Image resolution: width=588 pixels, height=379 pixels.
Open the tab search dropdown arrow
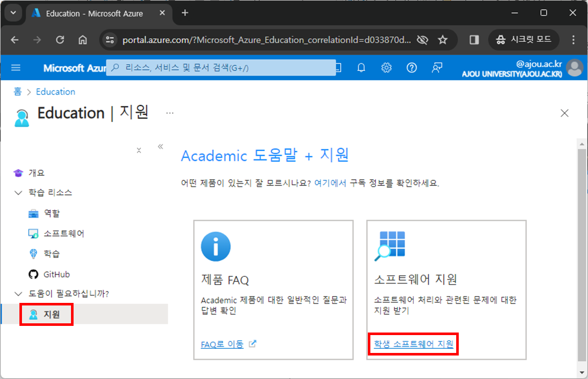13,13
